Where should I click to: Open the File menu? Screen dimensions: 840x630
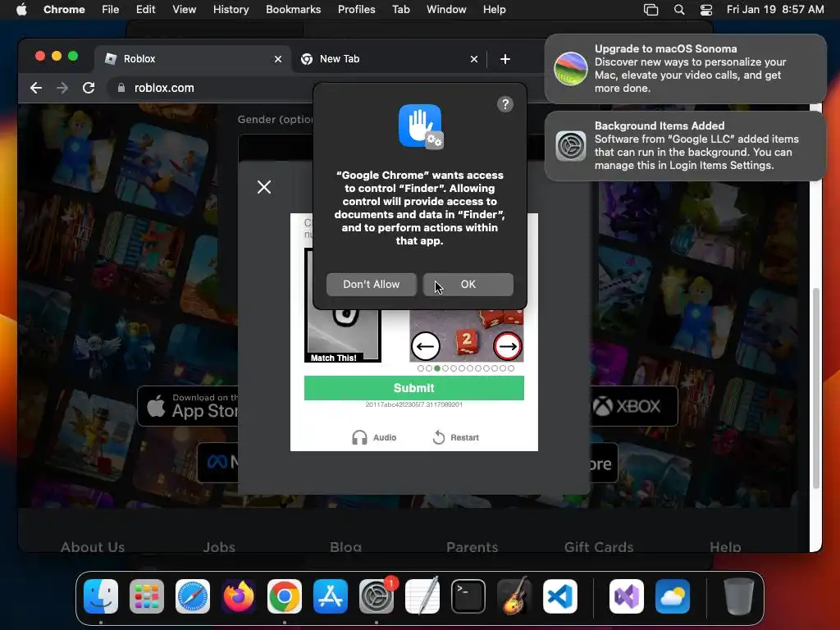[111, 10]
